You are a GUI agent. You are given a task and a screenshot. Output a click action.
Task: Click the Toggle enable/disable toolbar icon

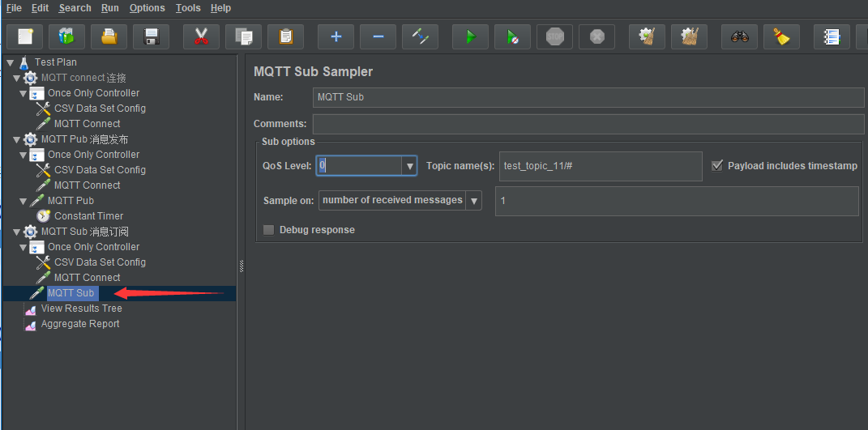point(420,37)
